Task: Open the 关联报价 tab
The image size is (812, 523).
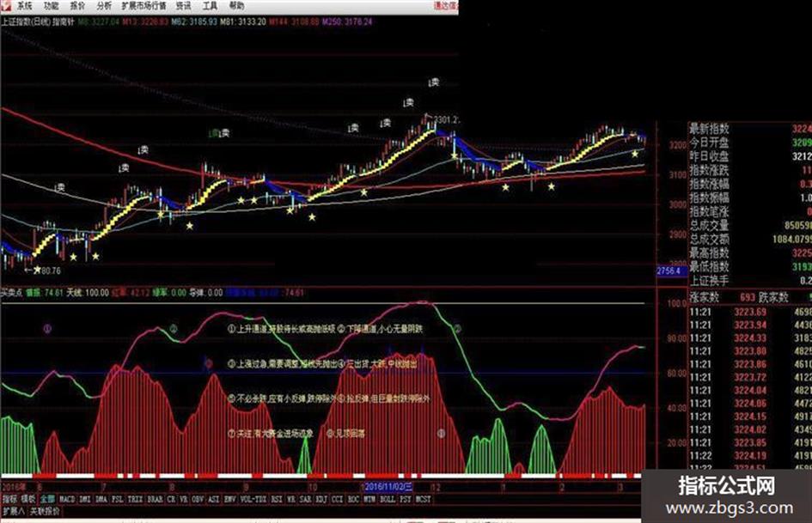Action: [x=45, y=512]
